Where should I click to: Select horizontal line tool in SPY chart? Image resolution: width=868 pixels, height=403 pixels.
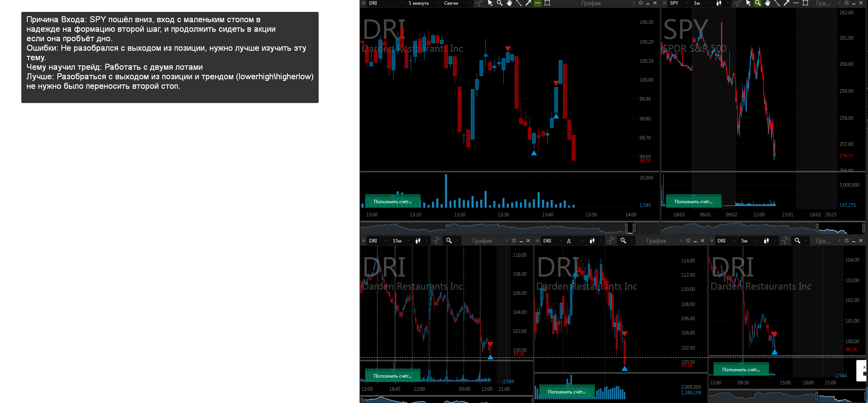click(x=796, y=3)
